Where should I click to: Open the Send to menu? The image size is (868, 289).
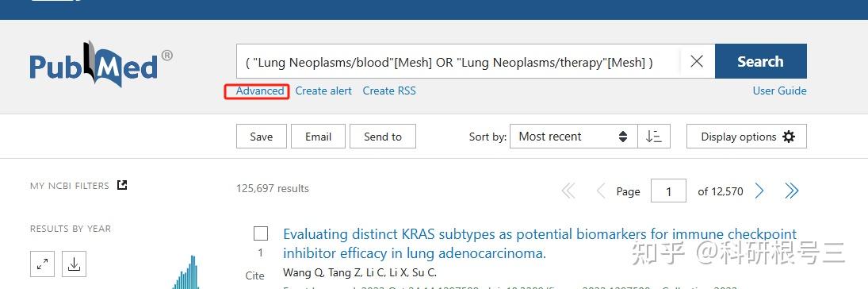[383, 137]
